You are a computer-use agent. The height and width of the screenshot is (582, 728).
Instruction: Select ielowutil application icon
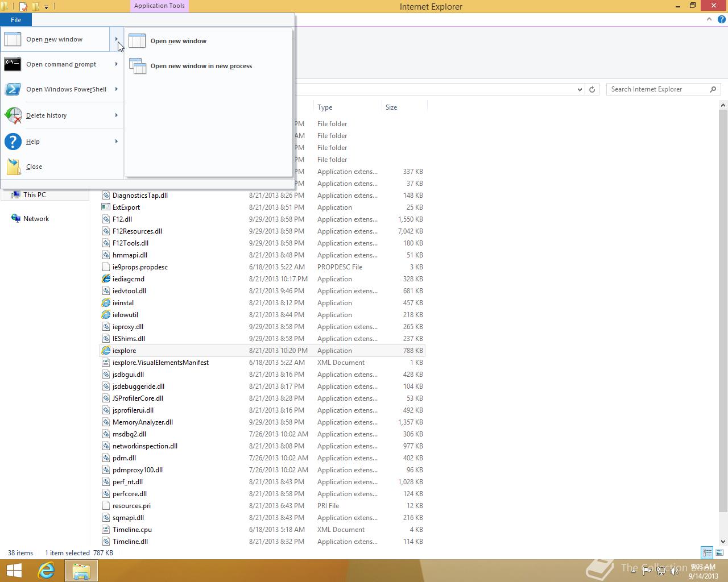pos(106,315)
